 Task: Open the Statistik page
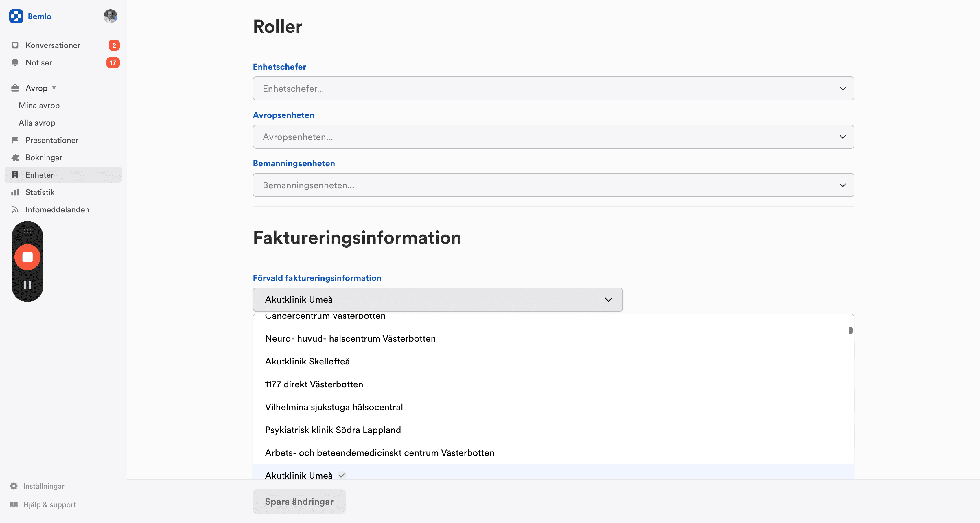(x=40, y=192)
